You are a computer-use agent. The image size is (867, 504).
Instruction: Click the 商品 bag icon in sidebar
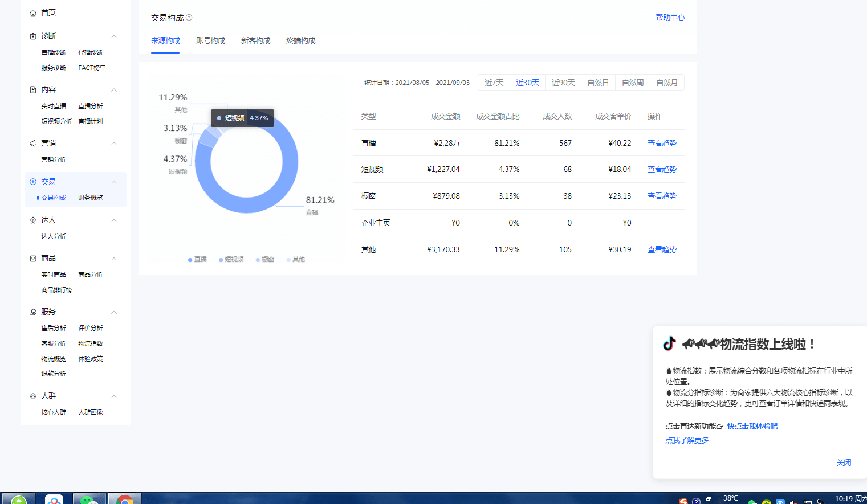(x=33, y=258)
